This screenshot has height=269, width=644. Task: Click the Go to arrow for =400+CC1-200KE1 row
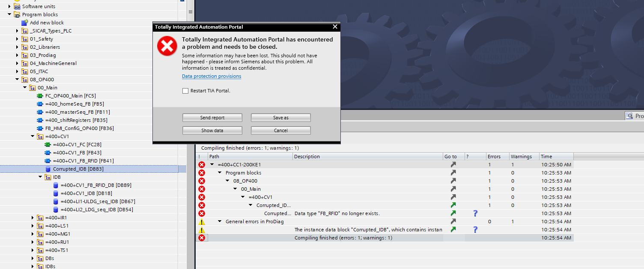point(453,165)
